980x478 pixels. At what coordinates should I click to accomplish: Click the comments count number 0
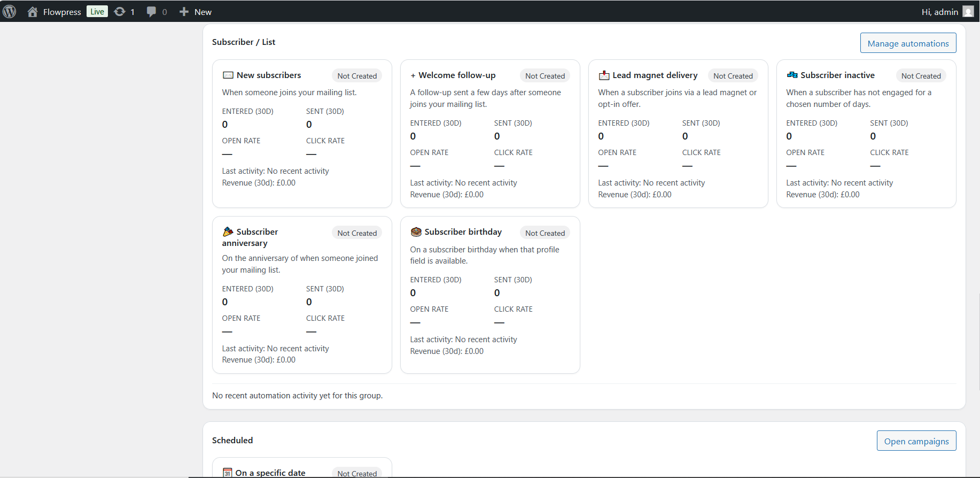pos(165,12)
